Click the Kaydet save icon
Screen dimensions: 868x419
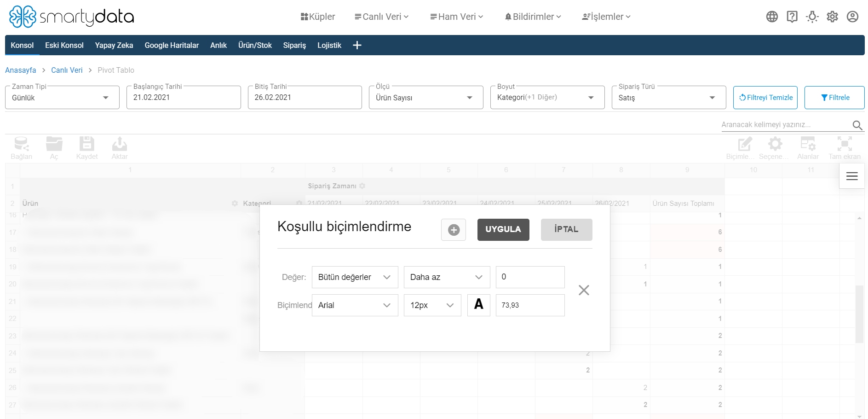87,148
